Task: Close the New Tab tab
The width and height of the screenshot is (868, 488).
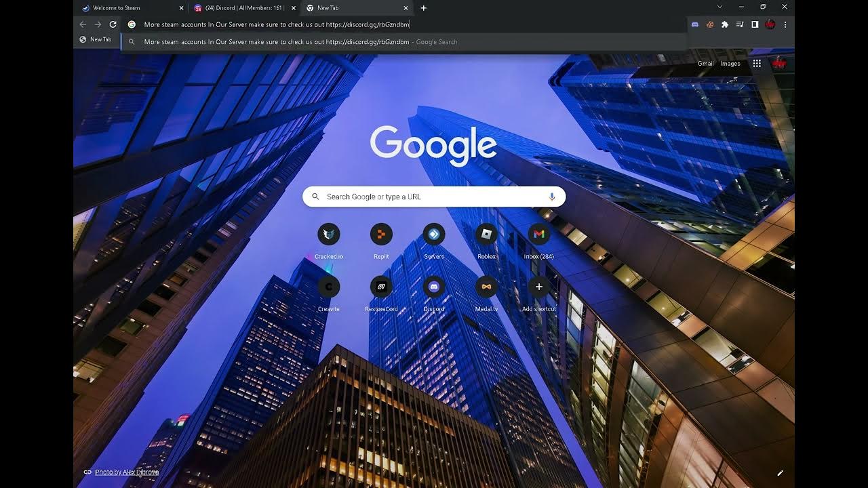Action: [x=406, y=8]
